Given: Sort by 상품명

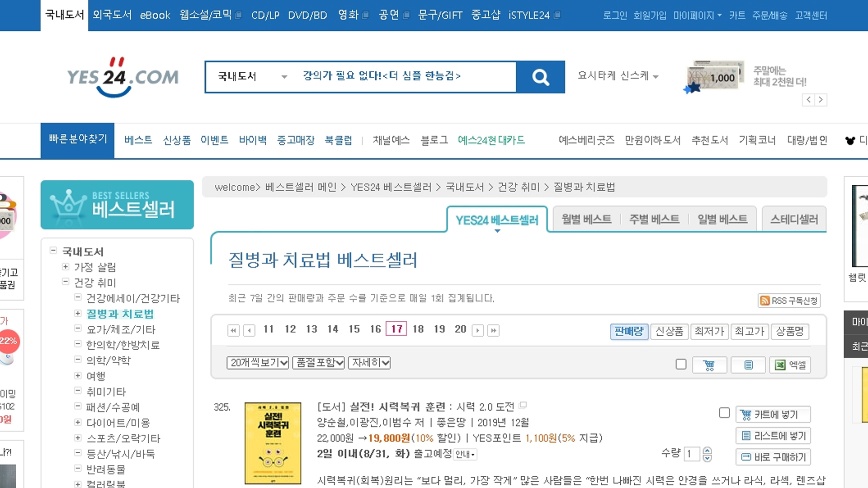Looking at the screenshot, I should pyautogui.click(x=790, y=331).
